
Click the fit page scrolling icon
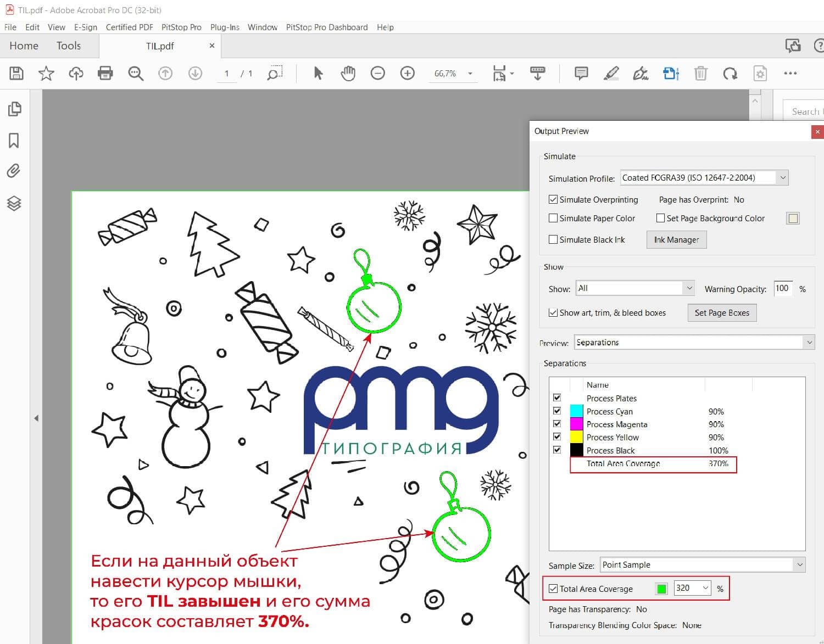[499, 73]
